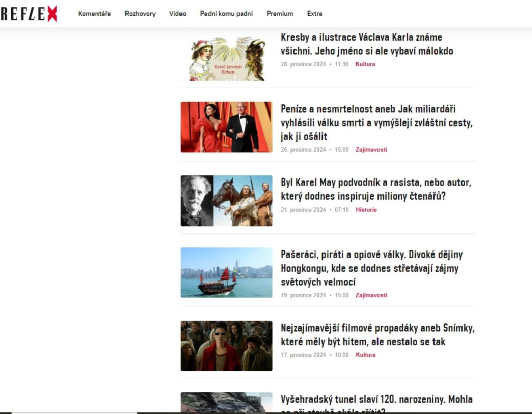Open the Komentáře menu item

[94, 14]
